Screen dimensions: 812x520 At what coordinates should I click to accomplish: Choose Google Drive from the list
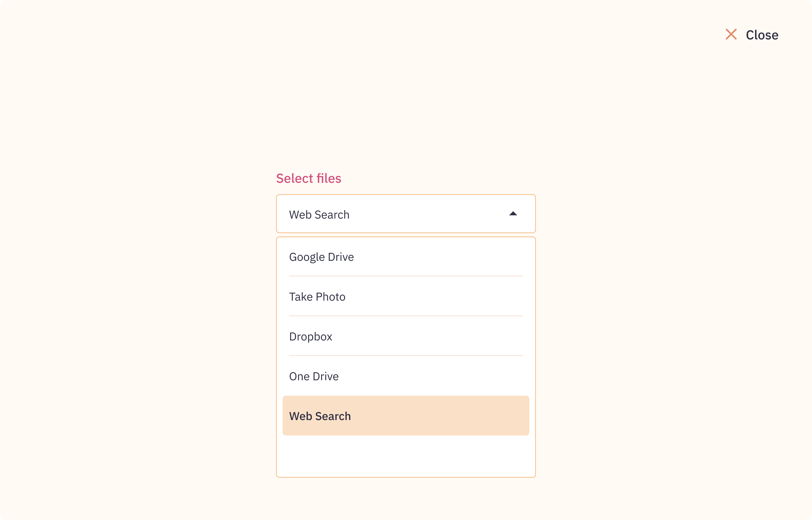coord(322,257)
